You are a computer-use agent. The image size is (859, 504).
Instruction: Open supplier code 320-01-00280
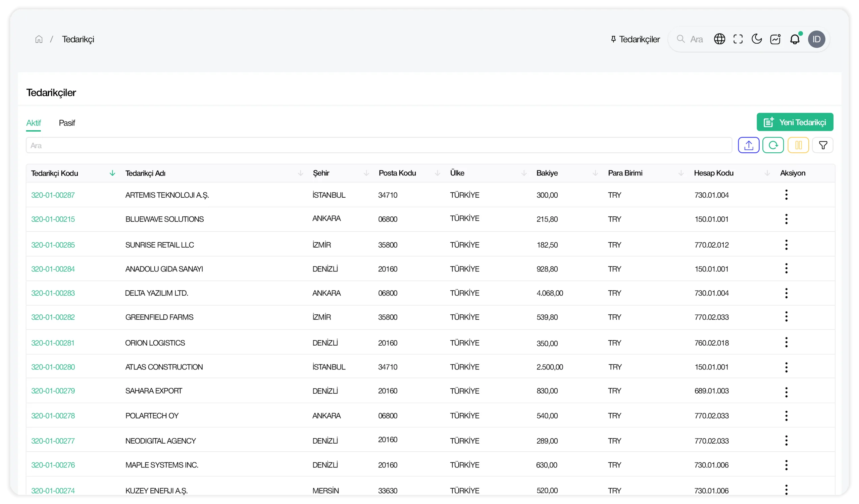53,367
